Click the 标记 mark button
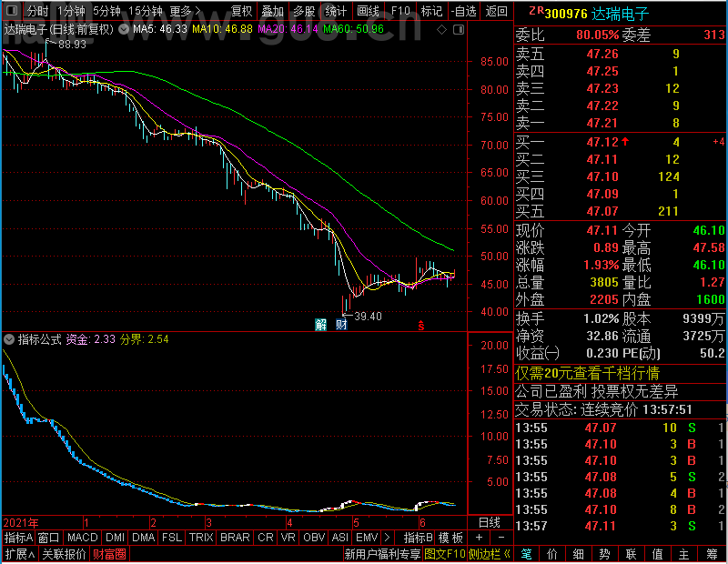The height and width of the screenshot is (564, 728). [x=431, y=11]
